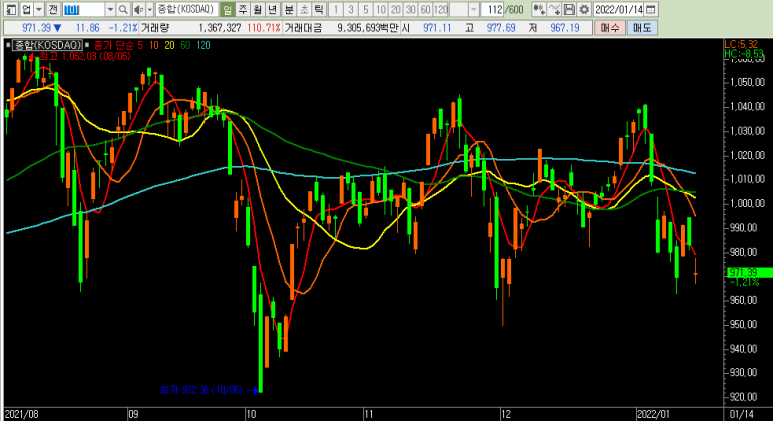The width and height of the screenshot is (773, 421).
Task: Click the 종가 단순 moving average legend label
Action: (114, 45)
